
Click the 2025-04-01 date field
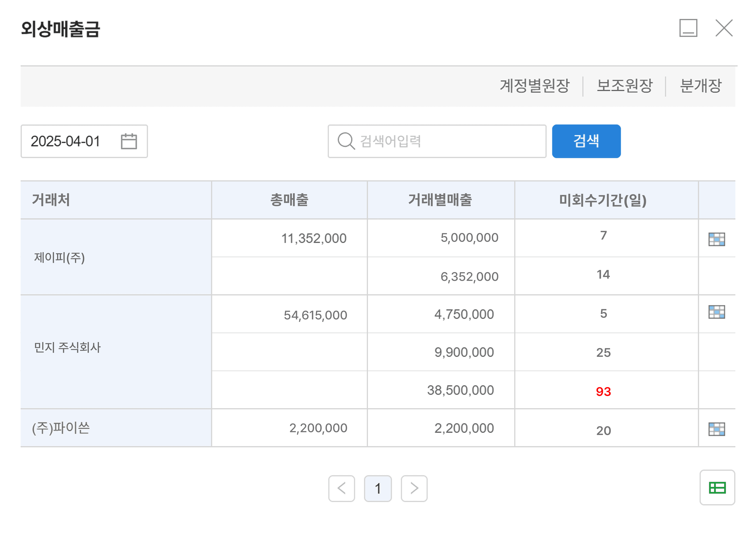coord(67,141)
